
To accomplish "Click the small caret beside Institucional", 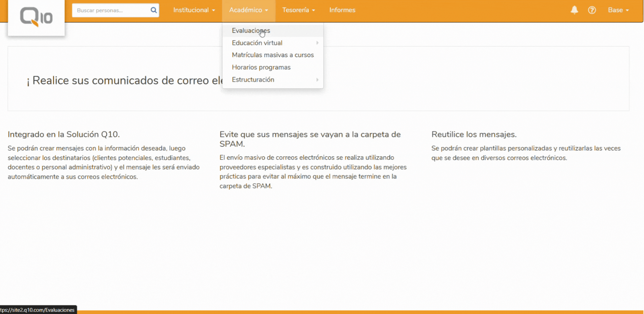I will 214,10.
